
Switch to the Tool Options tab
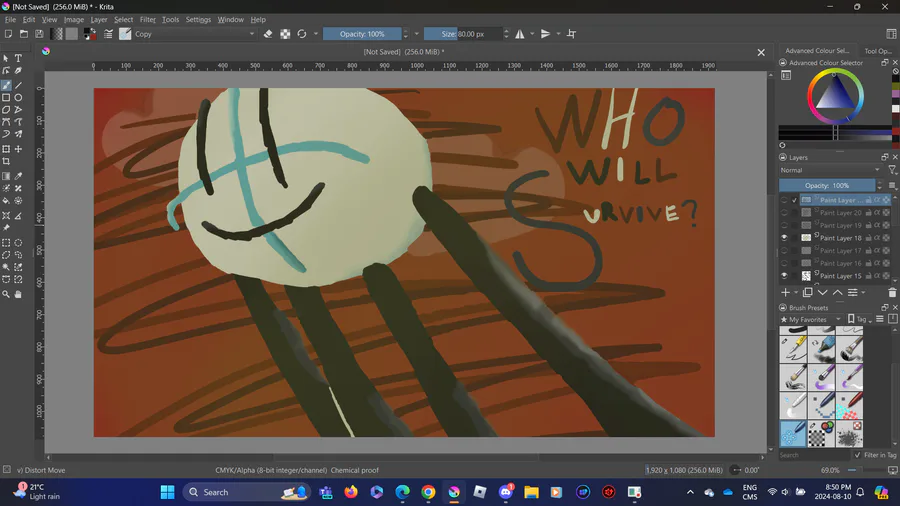(x=877, y=50)
